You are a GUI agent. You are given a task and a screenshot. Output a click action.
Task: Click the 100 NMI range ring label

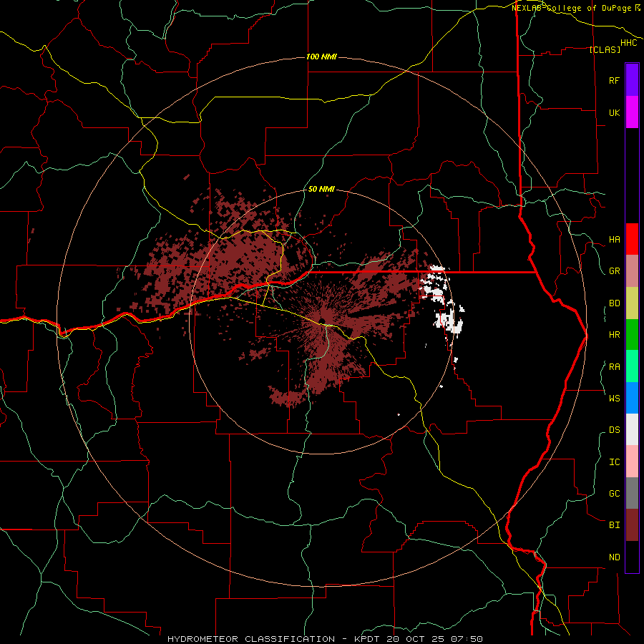[x=321, y=57]
